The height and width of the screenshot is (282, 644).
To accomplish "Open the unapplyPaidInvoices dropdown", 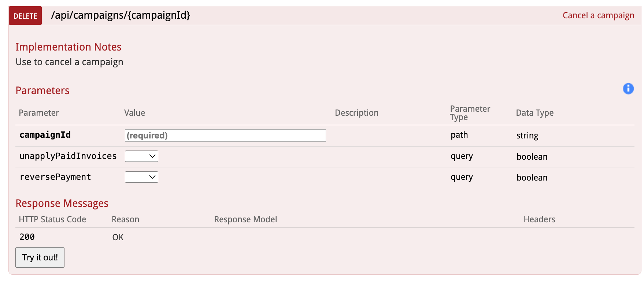I will click(141, 156).
